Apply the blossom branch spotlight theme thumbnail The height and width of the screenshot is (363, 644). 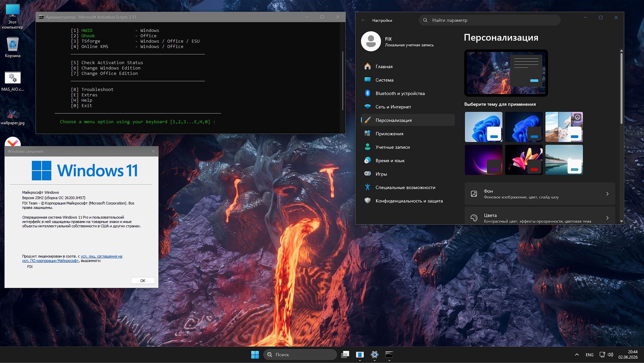[564, 127]
